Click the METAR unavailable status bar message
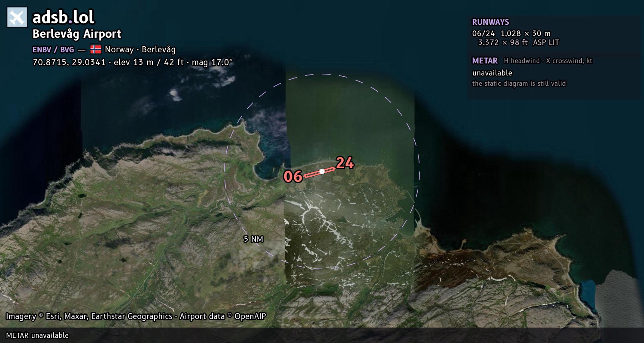 tap(37, 335)
